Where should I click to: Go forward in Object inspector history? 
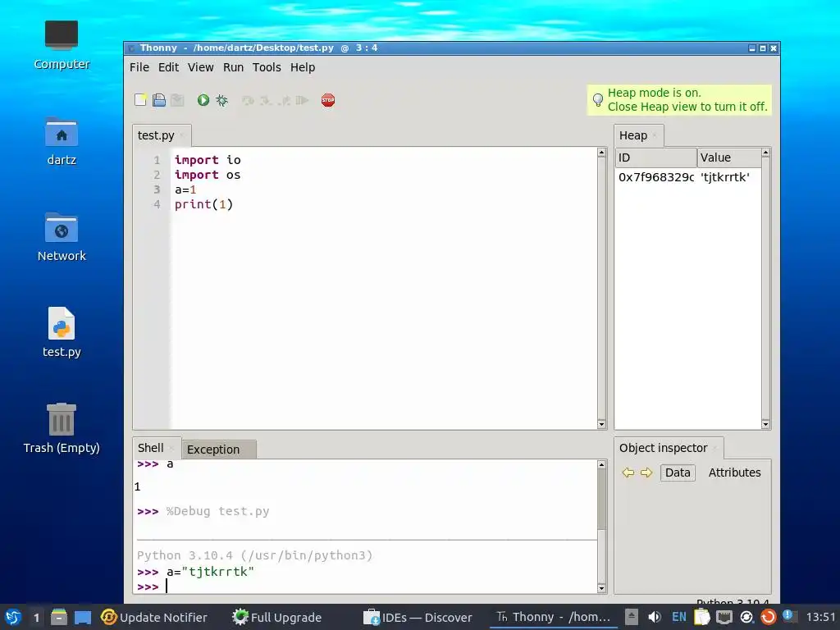646,472
